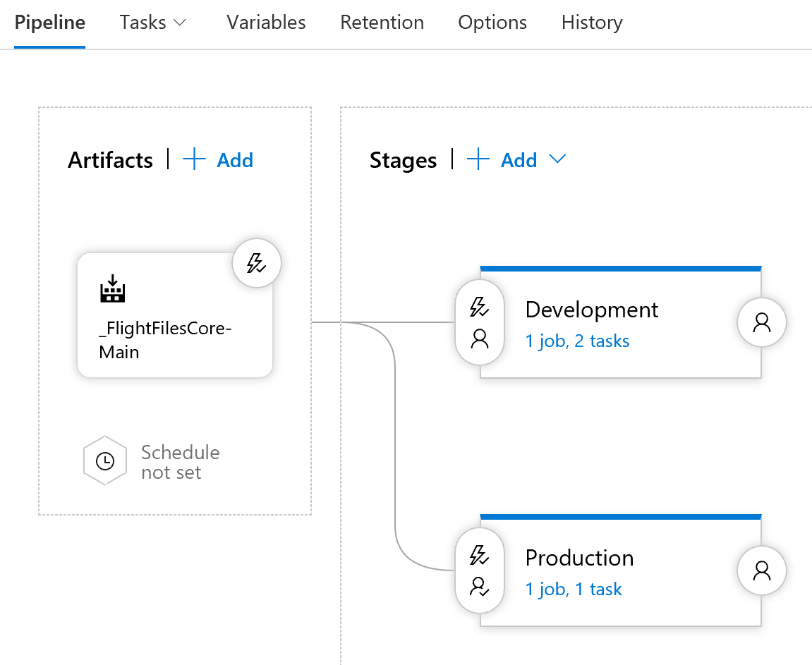Select the Pipeline tab
This screenshot has height=665, width=812.
49,23
